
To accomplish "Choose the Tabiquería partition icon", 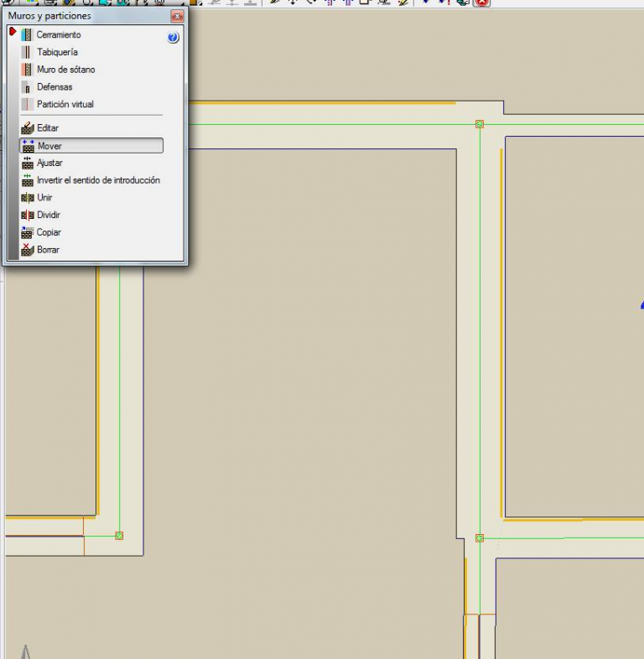I will 26,52.
